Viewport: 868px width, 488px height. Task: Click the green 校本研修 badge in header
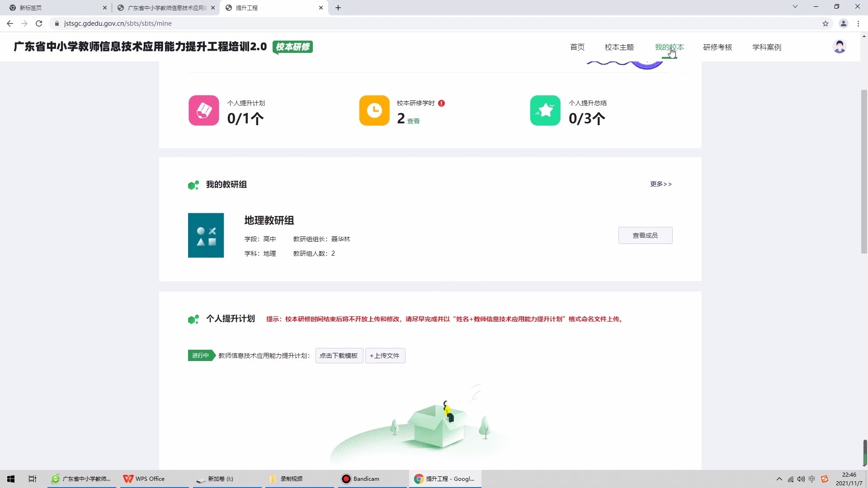[x=292, y=47]
